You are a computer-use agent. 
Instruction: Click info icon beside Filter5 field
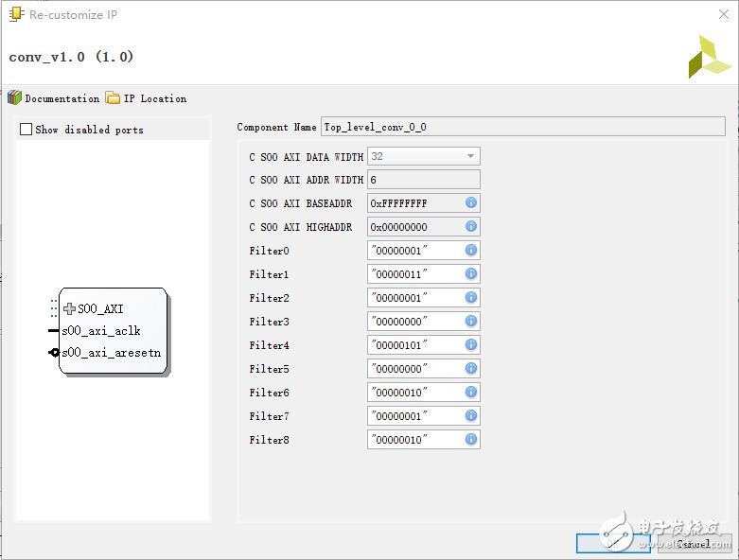coord(470,369)
